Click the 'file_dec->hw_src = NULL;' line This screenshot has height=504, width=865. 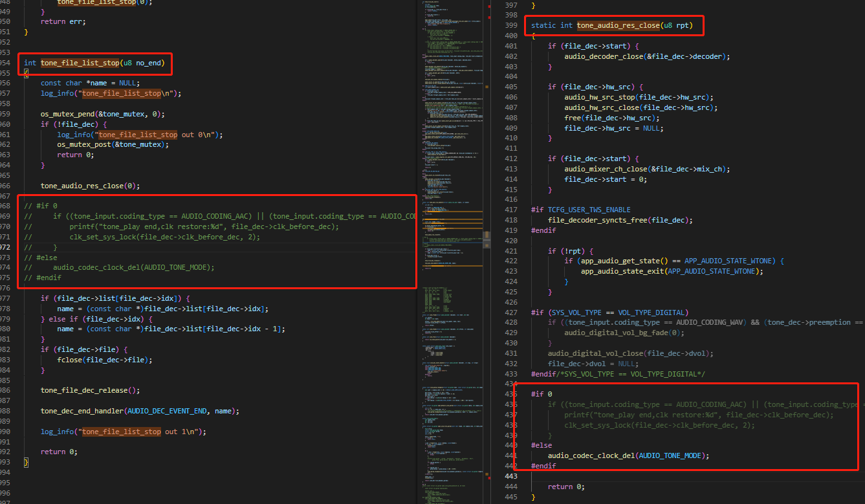[x=614, y=128]
